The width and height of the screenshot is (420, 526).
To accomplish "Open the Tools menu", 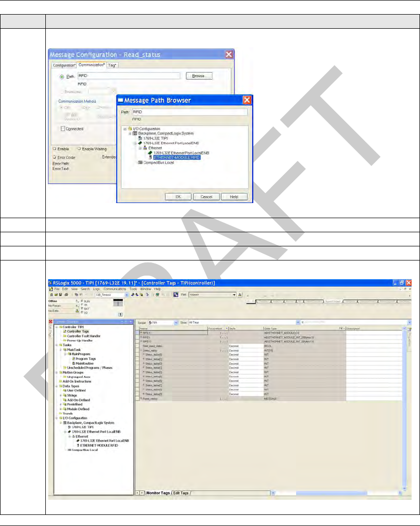I will point(133,289).
